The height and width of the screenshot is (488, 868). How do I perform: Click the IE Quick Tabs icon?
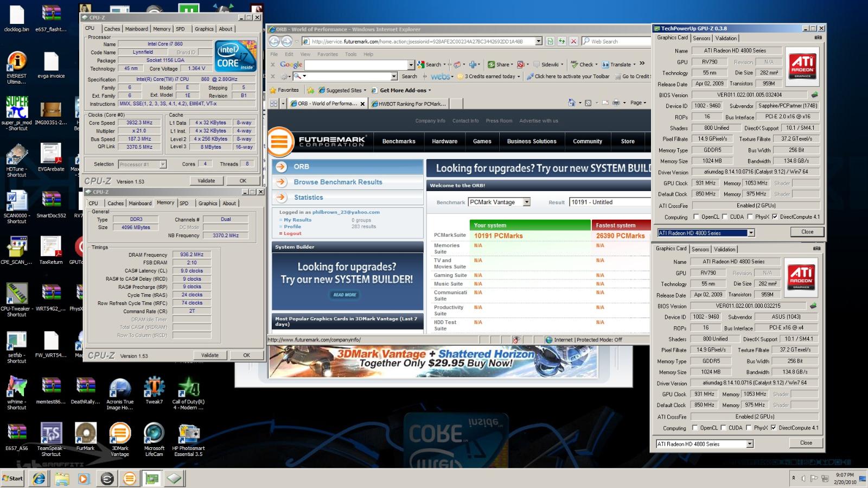(x=274, y=103)
